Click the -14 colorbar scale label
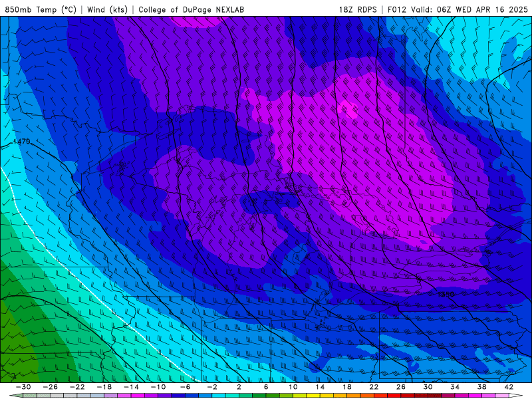Screen dimensions: 532x399 131,387
